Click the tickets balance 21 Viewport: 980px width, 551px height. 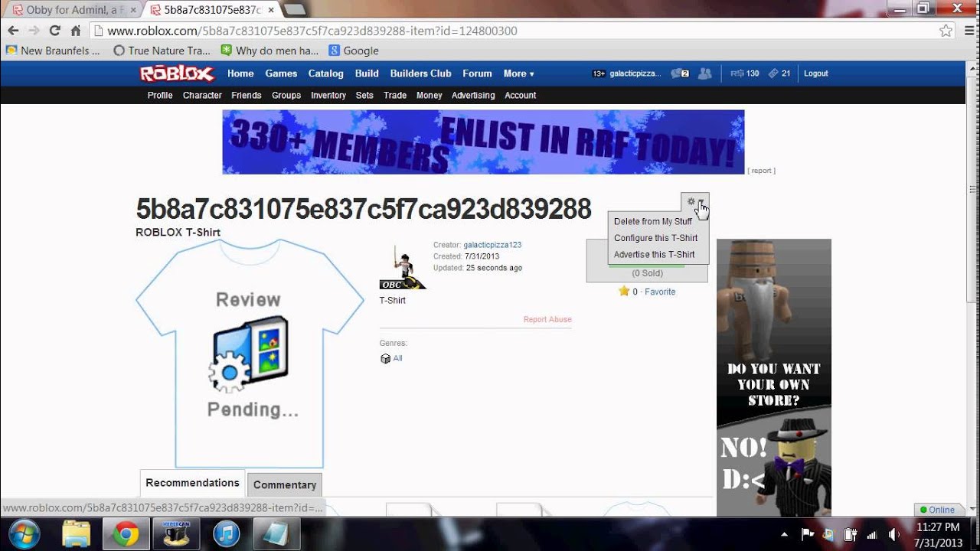pos(779,73)
